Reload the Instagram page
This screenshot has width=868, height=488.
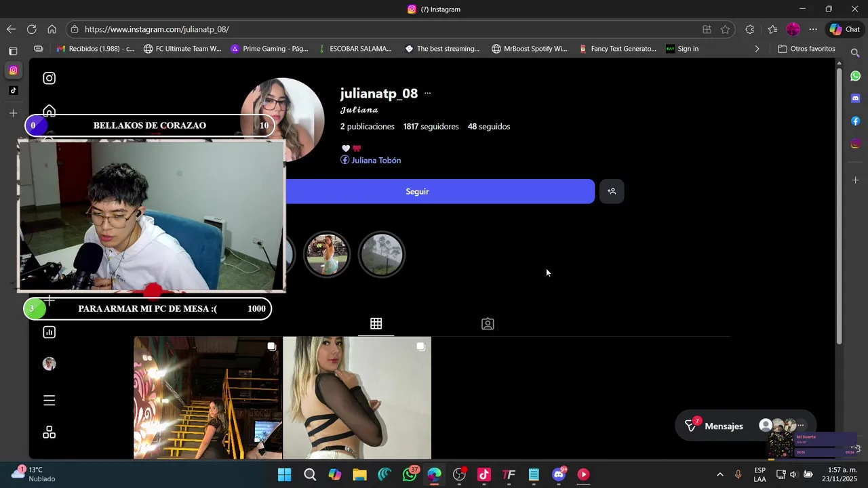coord(31,29)
